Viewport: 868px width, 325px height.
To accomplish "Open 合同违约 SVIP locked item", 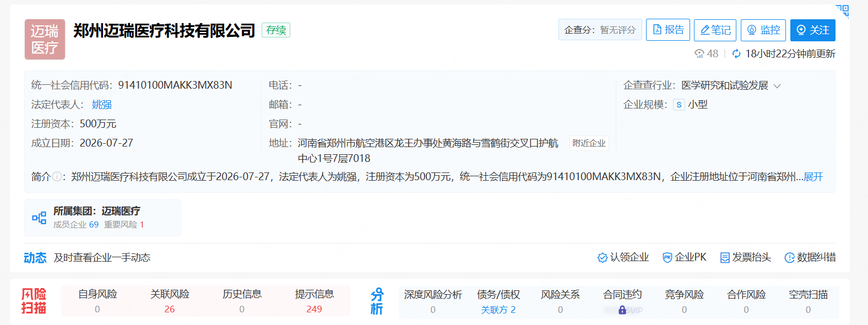I will (x=622, y=302).
